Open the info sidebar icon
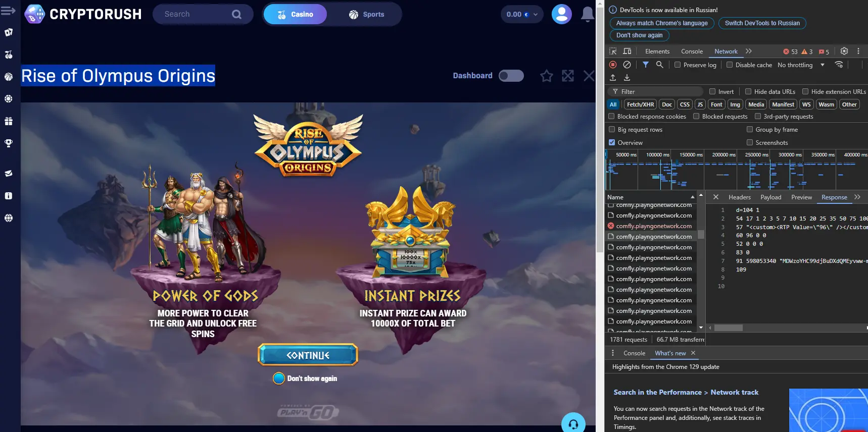The width and height of the screenshot is (868, 432). (x=9, y=196)
